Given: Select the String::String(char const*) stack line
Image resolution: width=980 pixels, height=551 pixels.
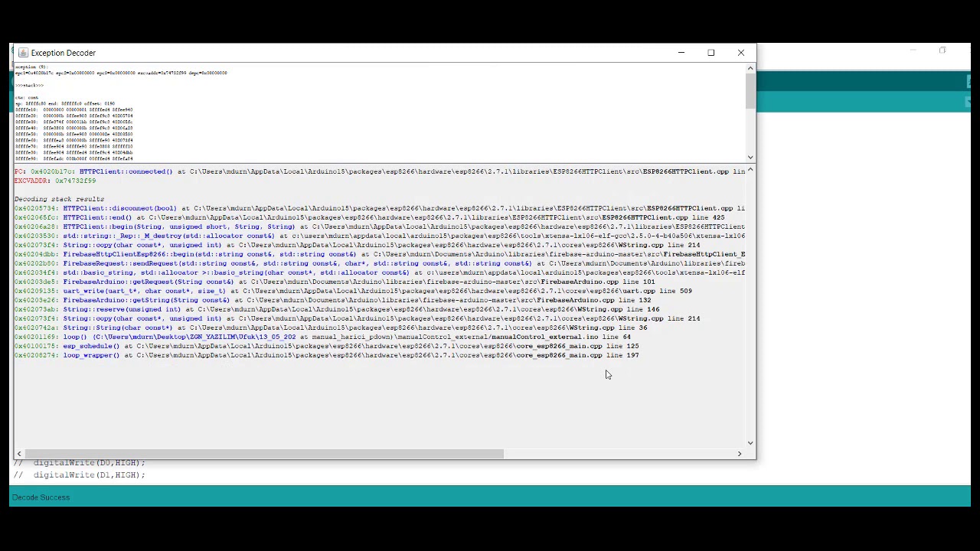Looking at the screenshot, I should [x=331, y=328].
